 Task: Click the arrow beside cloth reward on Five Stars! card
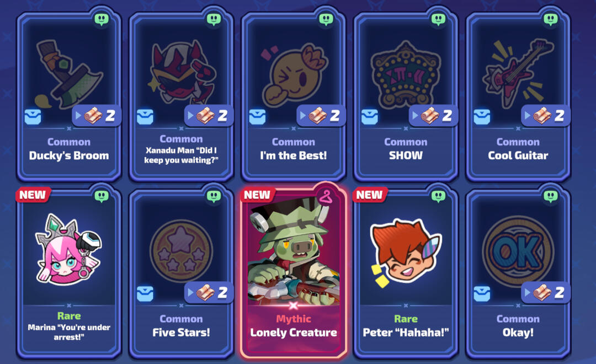pos(190,292)
